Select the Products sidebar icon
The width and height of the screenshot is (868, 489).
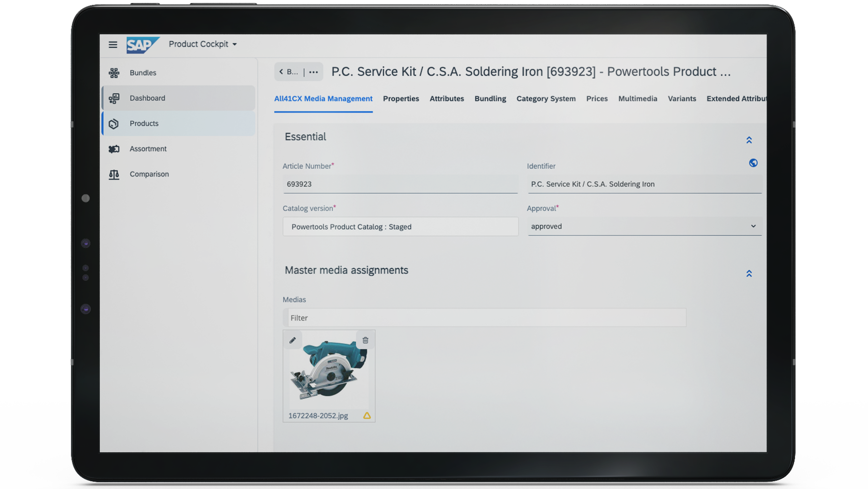[114, 123]
